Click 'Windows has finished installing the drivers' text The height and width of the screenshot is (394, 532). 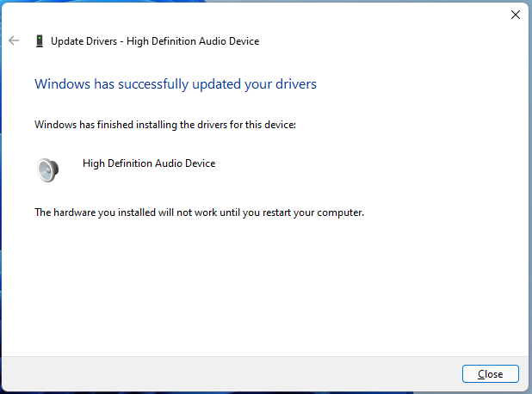point(165,125)
